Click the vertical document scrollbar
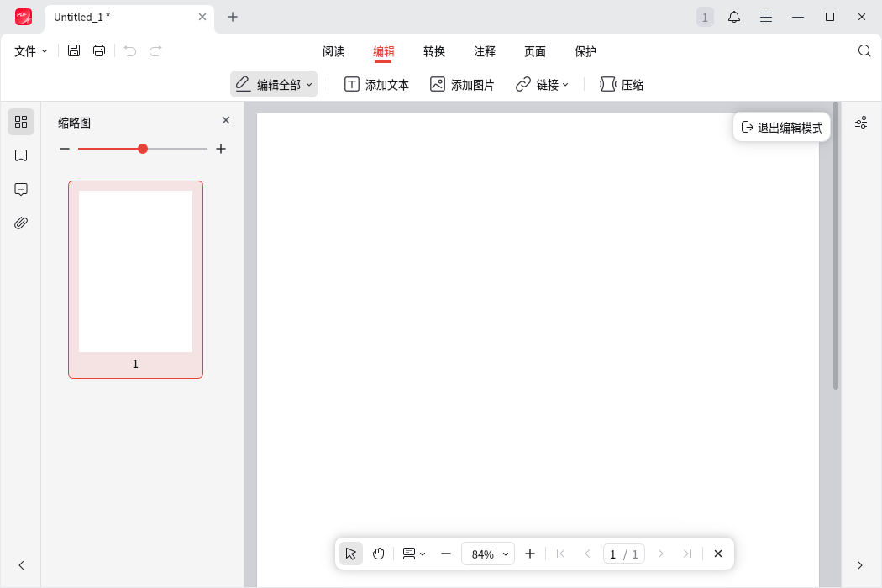The image size is (882, 588). pos(836,245)
